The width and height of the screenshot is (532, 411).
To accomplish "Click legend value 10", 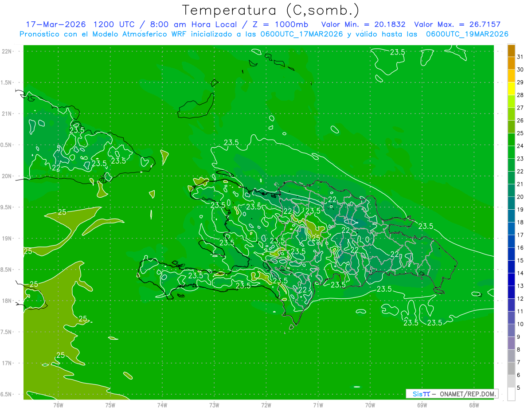I will [x=520, y=324].
